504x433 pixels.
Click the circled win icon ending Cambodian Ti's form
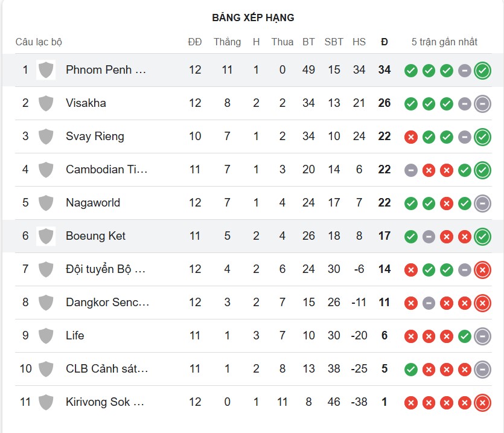(x=482, y=170)
